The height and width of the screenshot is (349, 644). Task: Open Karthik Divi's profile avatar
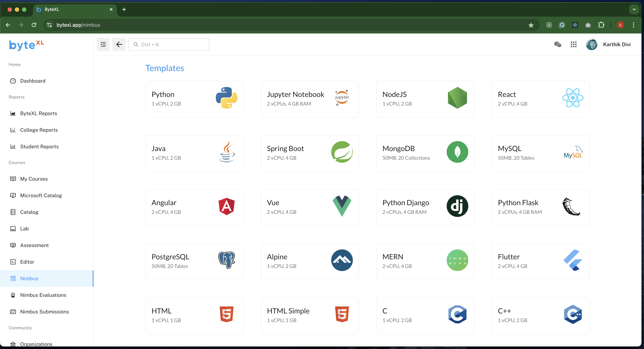tap(592, 44)
